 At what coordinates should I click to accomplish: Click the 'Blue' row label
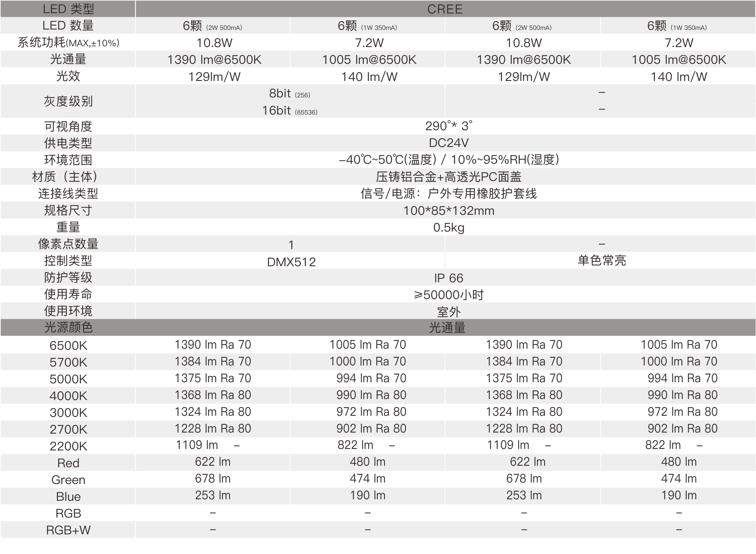tap(68, 496)
